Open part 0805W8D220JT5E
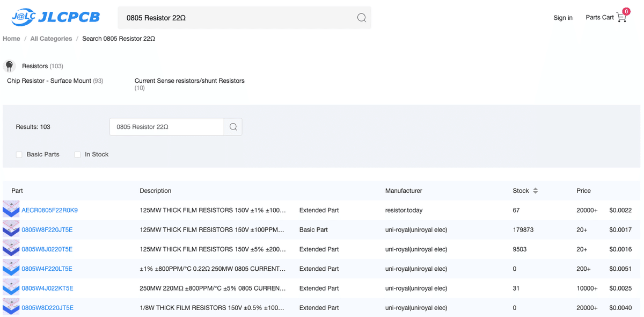The width and height of the screenshot is (644, 317). click(x=47, y=308)
